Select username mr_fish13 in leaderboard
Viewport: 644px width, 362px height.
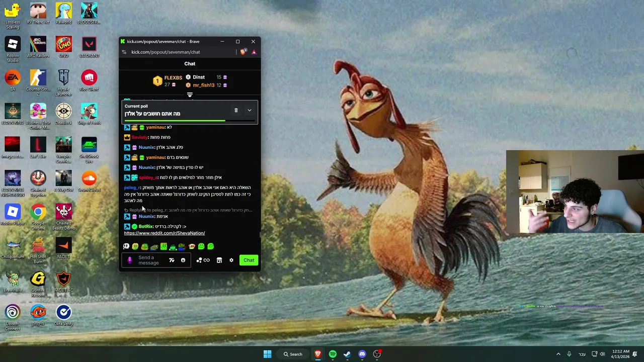tap(203, 85)
